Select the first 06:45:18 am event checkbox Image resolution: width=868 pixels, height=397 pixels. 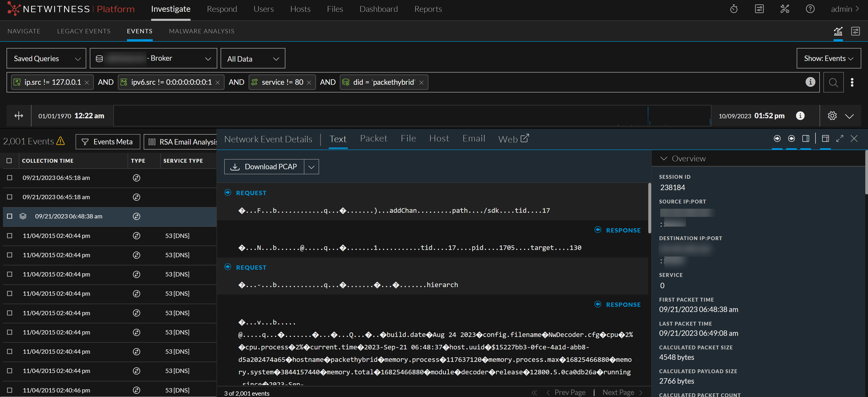[10, 178]
